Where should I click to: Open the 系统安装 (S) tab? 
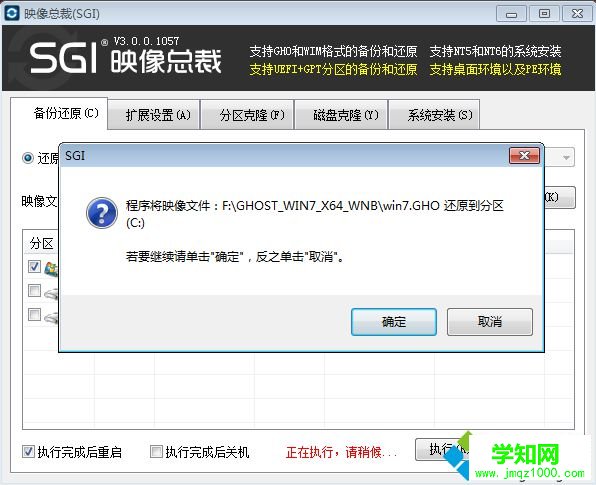[434, 115]
